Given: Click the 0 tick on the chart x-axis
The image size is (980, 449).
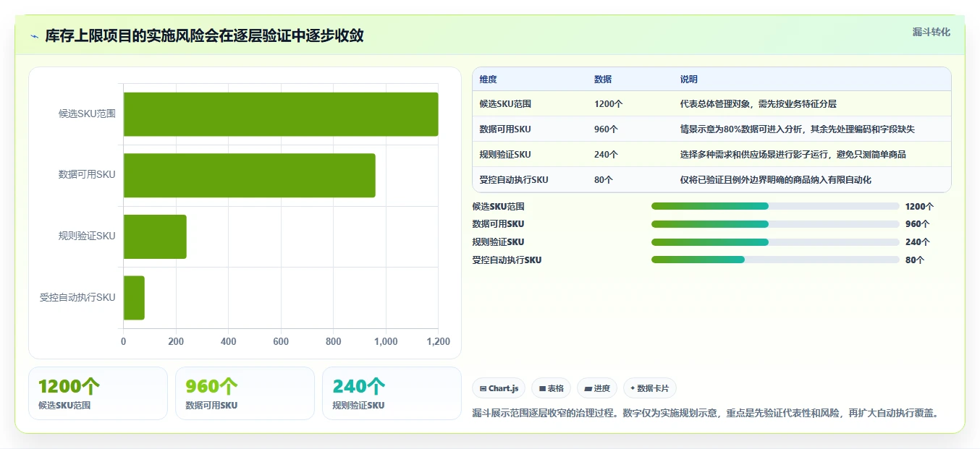Looking at the screenshot, I should tap(123, 342).
